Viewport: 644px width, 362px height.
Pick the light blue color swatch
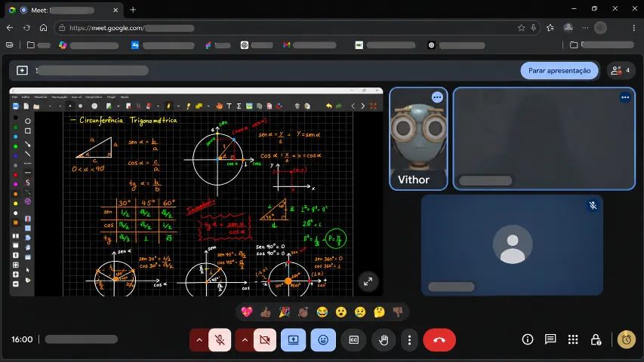[16, 137]
